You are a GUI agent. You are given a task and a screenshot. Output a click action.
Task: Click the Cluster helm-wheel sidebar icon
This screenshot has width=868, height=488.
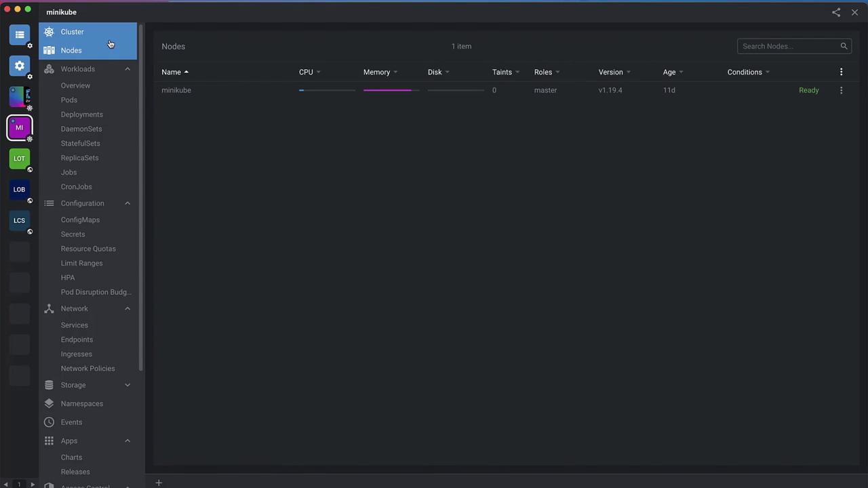pyautogui.click(x=49, y=32)
